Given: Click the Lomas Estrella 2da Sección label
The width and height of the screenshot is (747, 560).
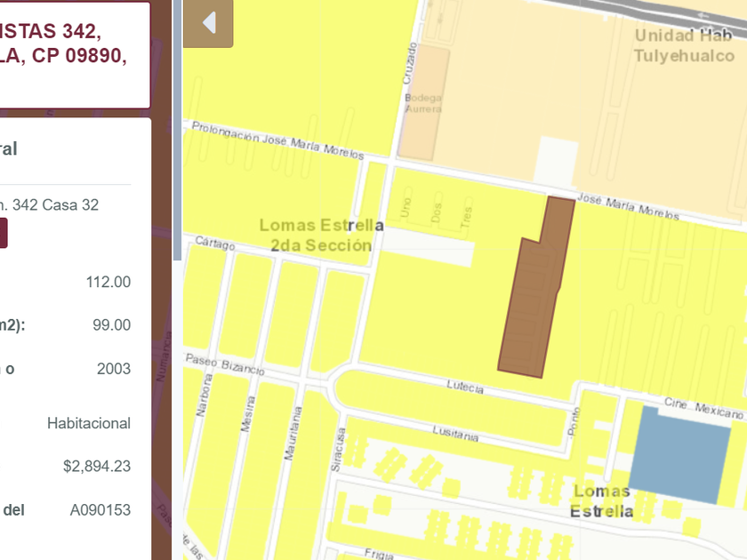Looking at the screenshot, I should [x=321, y=236].
